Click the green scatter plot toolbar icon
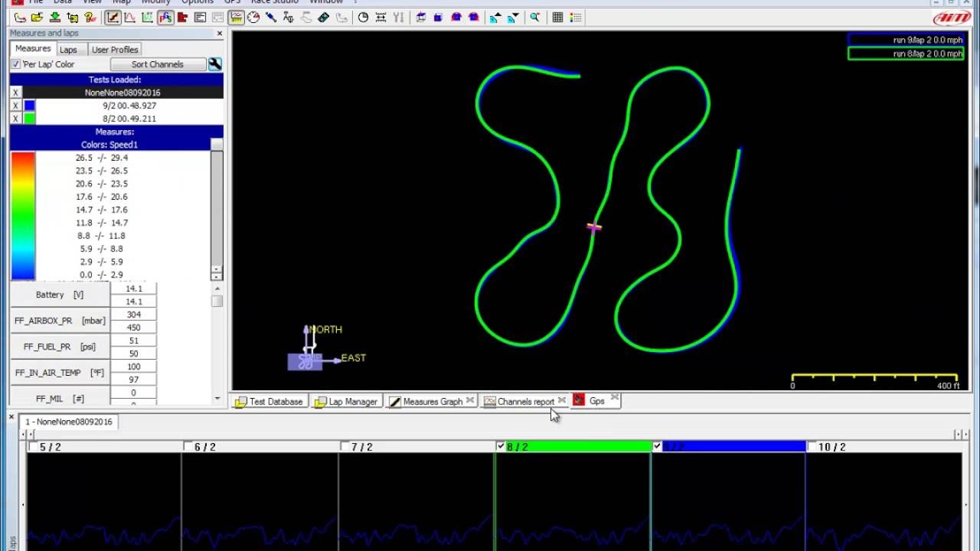Viewport: 980px width, 551px height. (147, 17)
